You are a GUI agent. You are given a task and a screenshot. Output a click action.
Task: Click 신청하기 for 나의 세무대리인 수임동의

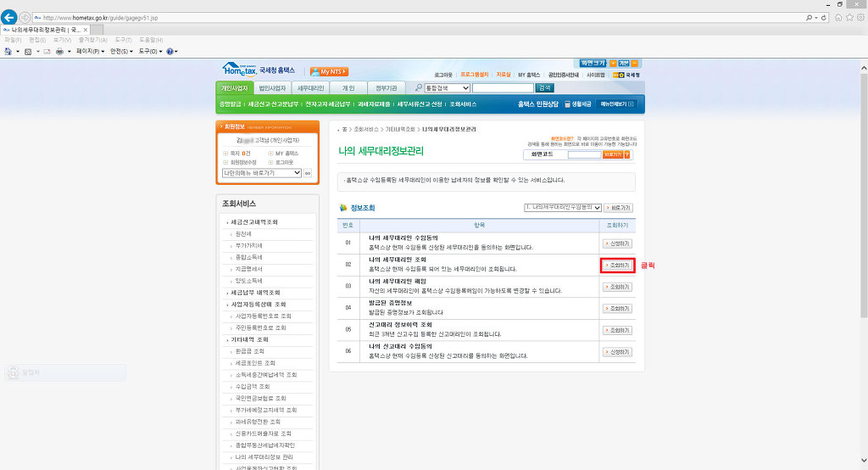(x=618, y=243)
